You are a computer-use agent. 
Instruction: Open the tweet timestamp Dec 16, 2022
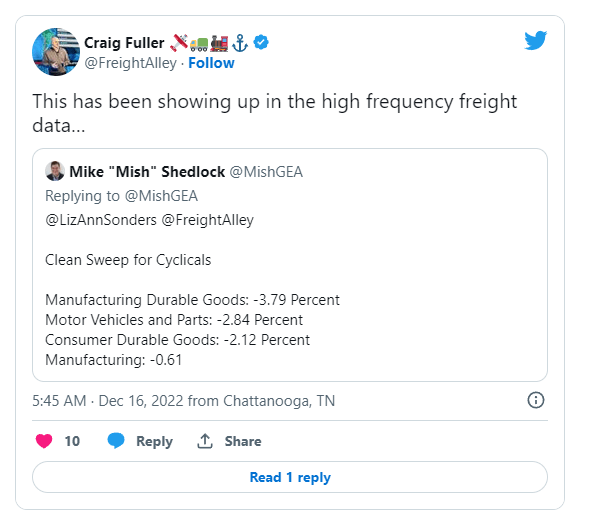(x=162, y=400)
